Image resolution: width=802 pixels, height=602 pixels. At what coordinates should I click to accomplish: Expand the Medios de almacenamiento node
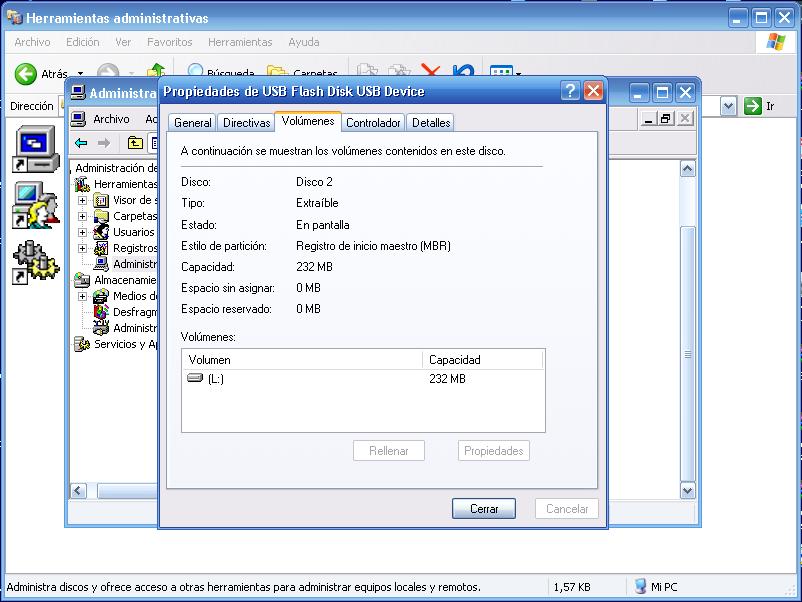[82, 296]
